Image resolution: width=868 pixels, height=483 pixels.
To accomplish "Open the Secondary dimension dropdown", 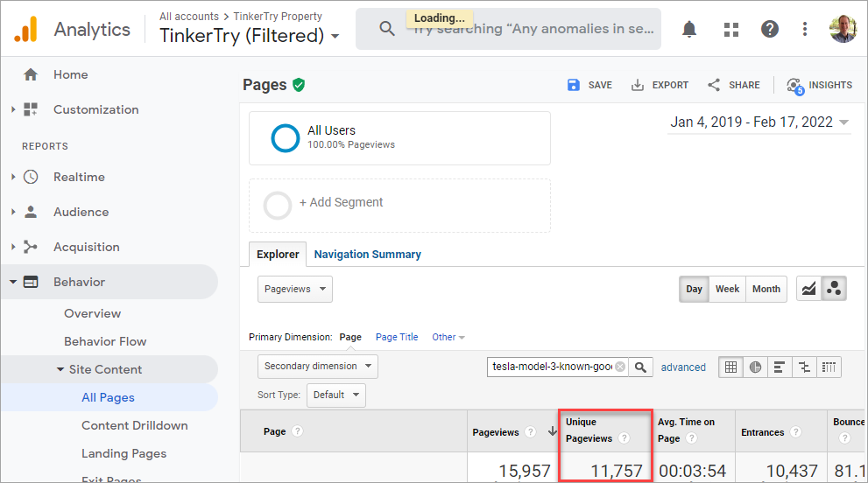I will [318, 367].
